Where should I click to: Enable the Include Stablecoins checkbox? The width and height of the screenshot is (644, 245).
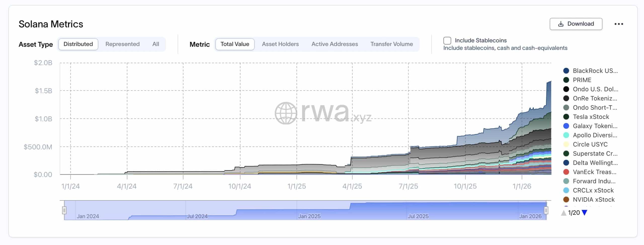[x=447, y=41]
